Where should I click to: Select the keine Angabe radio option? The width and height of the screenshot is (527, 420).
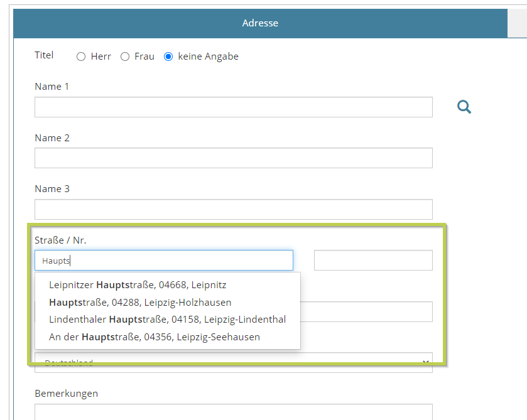click(168, 57)
